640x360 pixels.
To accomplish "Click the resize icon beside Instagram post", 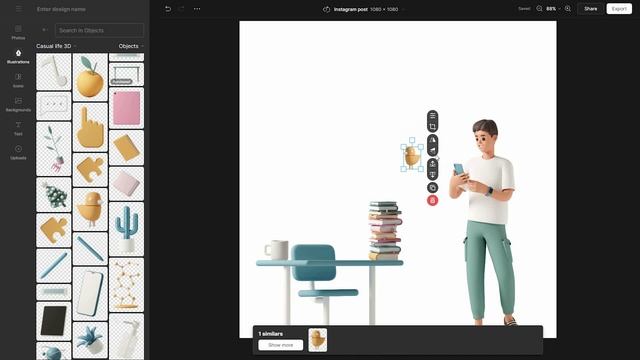I will pos(326,9).
